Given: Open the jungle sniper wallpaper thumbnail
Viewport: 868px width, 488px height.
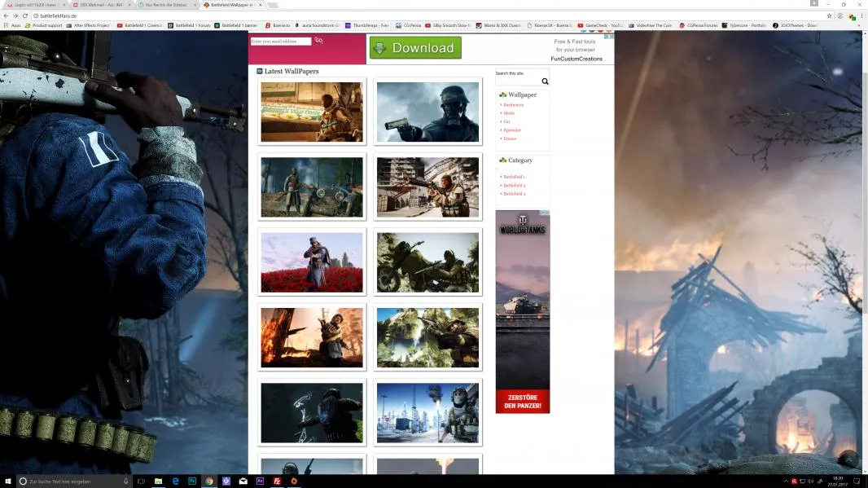Looking at the screenshot, I should pos(427,338).
